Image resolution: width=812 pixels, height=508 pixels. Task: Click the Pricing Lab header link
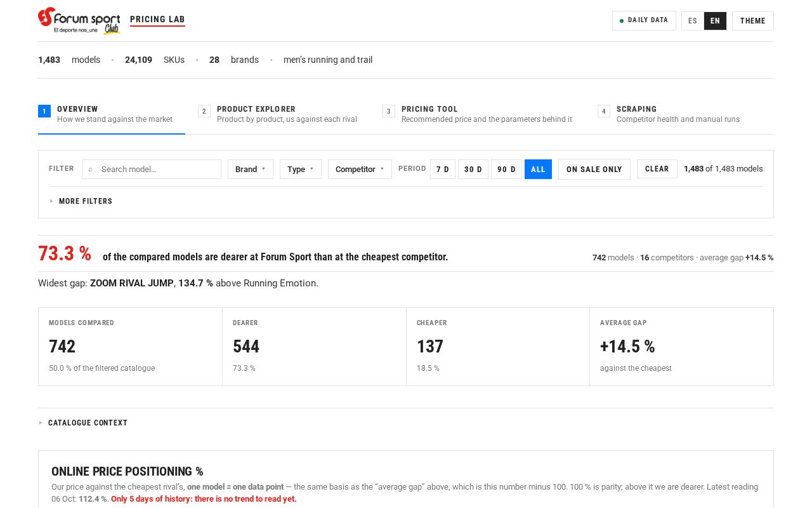(157, 20)
